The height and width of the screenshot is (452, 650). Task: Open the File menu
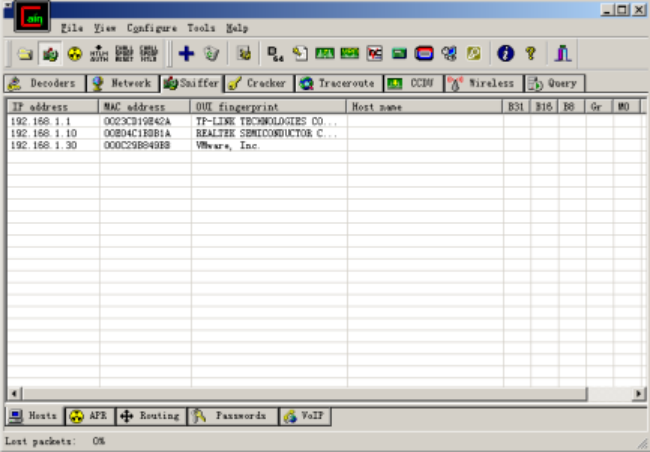(72, 28)
